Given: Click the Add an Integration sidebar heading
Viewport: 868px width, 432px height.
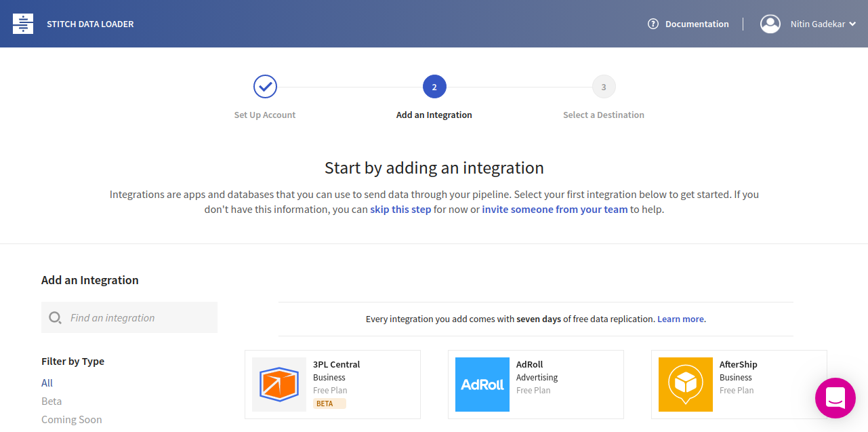Looking at the screenshot, I should point(90,280).
